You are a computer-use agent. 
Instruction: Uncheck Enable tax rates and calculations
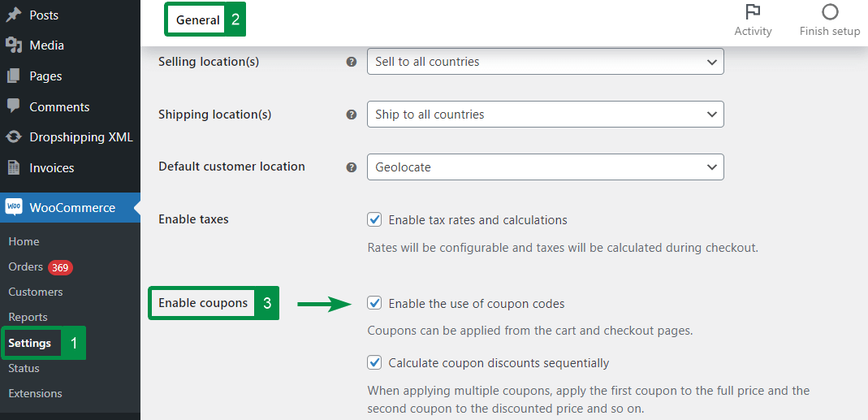(x=374, y=219)
